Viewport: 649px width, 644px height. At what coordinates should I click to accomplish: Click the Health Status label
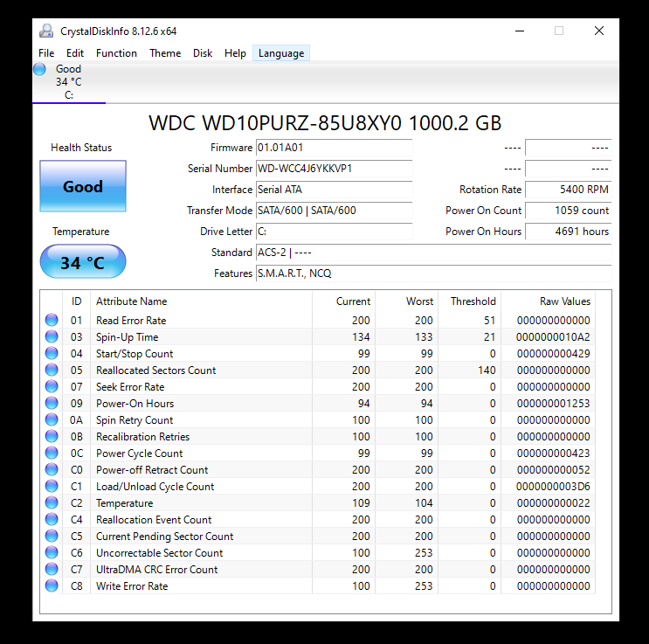[x=81, y=148]
